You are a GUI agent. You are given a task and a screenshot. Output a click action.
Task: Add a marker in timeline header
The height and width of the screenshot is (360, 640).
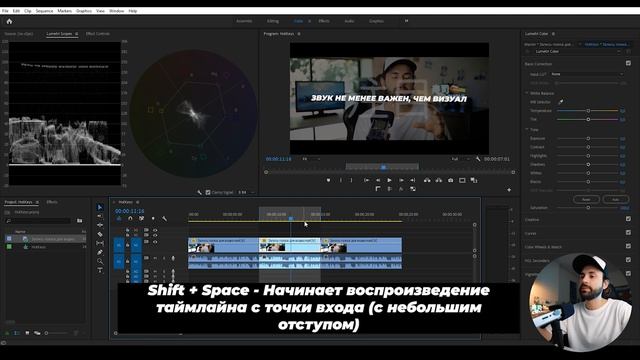pos(153,219)
